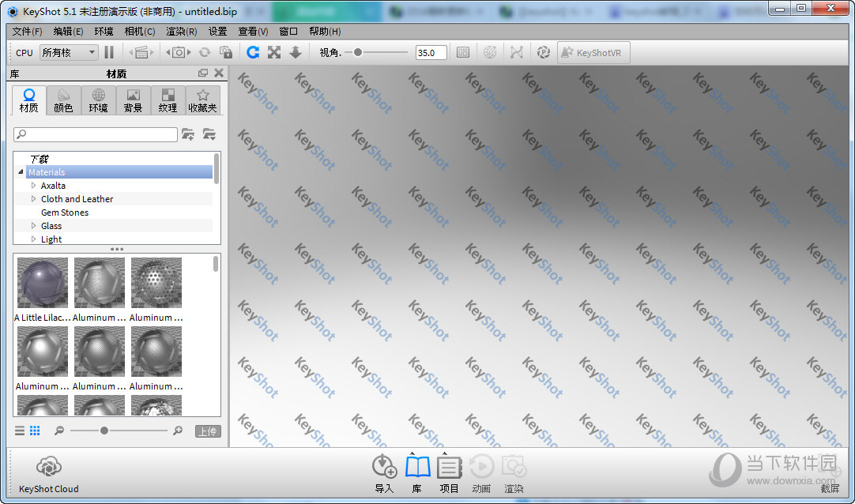Collapse the Materials tree node
The width and height of the screenshot is (855, 504).
coord(21,171)
